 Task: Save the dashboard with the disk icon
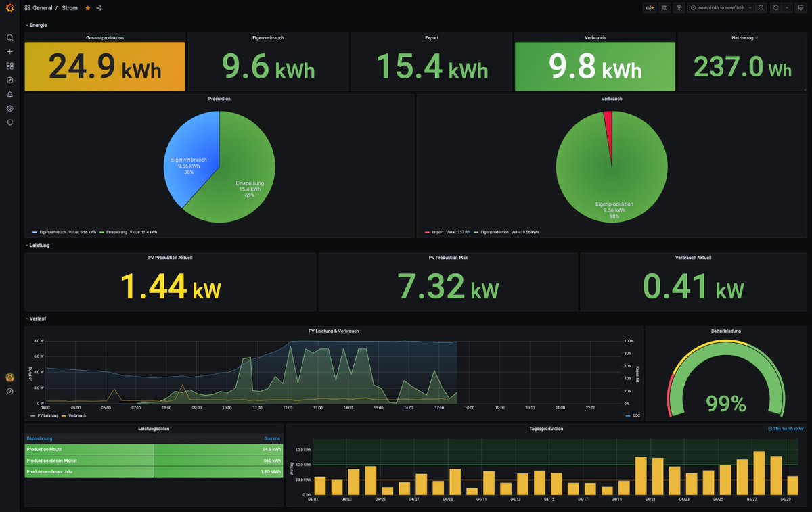665,8
